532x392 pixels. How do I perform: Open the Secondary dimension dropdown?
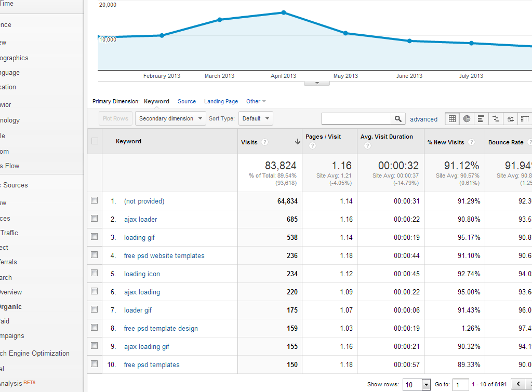click(170, 118)
